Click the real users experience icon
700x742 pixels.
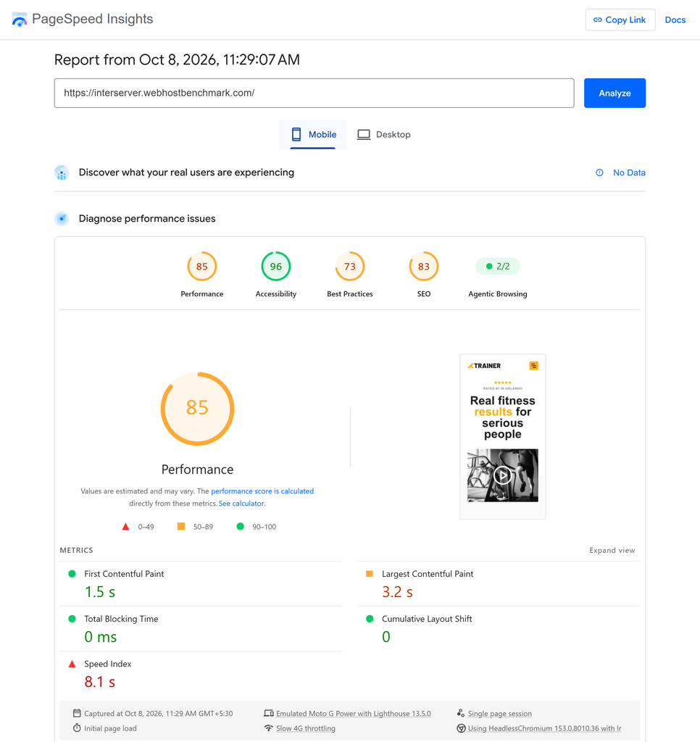[62, 172]
